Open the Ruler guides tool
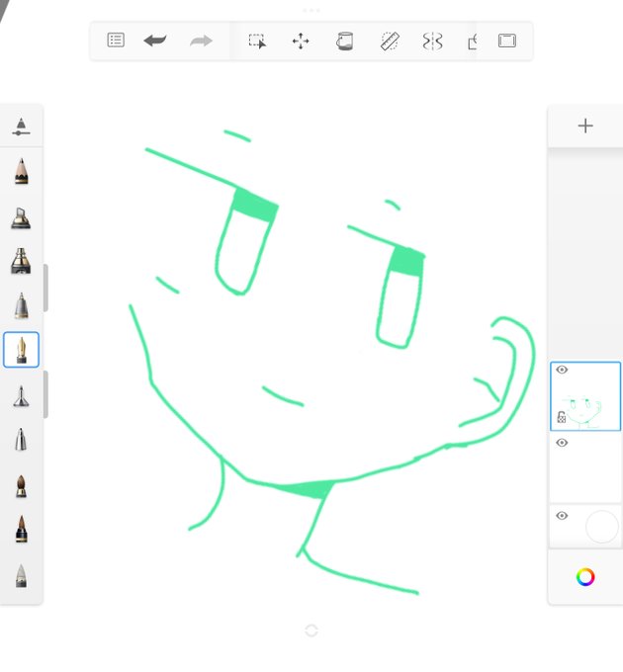This screenshot has height=672, width=623. [390, 42]
